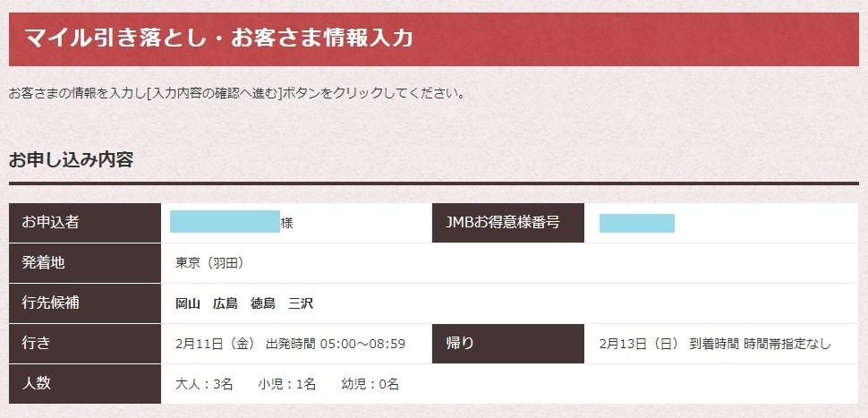Select the 行先候補 label cell
Screen dimensions: 868x418
85,303
